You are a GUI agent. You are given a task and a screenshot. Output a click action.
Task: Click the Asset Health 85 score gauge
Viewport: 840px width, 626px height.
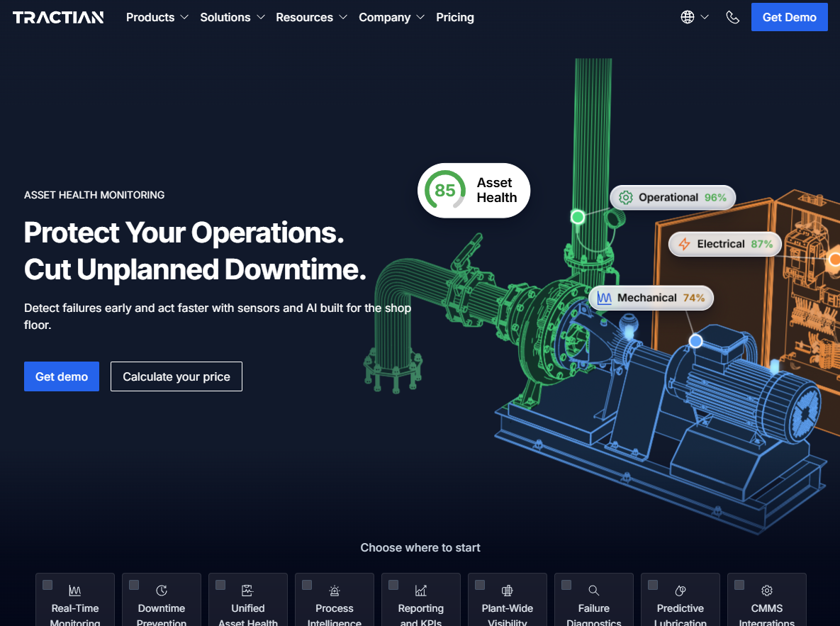(444, 190)
